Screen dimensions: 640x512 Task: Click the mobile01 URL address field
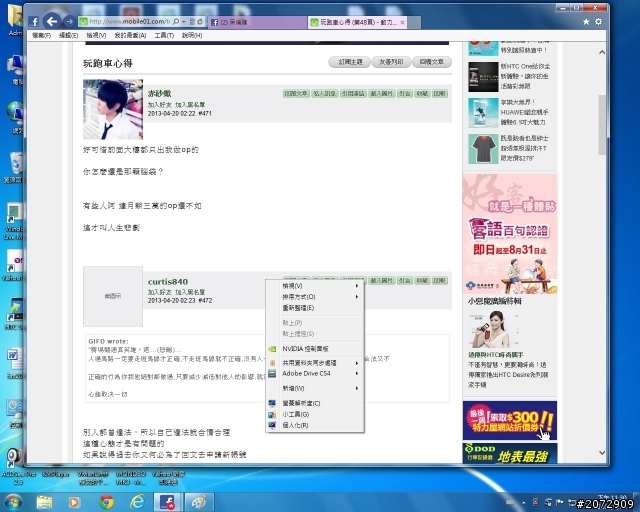(x=129, y=22)
